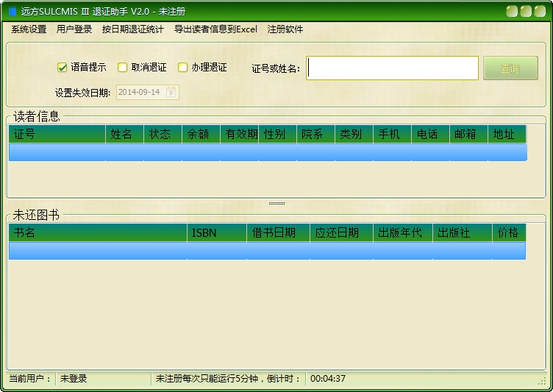Click the 查询 search button
The image size is (553, 392).
coord(510,68)
